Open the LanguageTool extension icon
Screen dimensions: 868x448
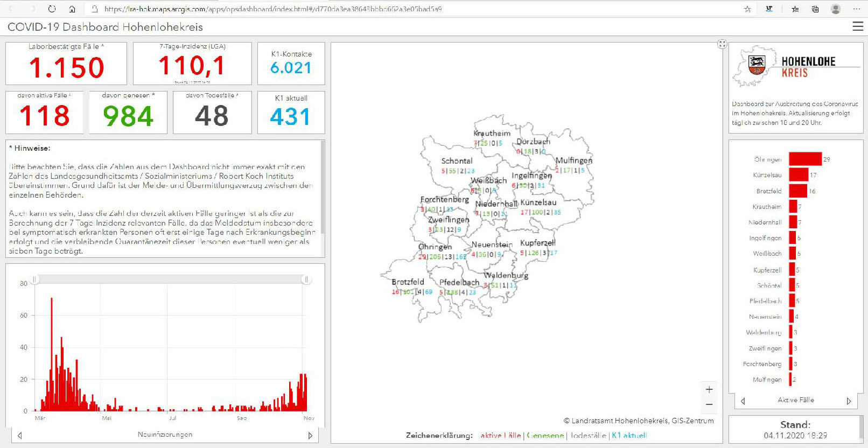pyautogui.click(x=769, y=9)
